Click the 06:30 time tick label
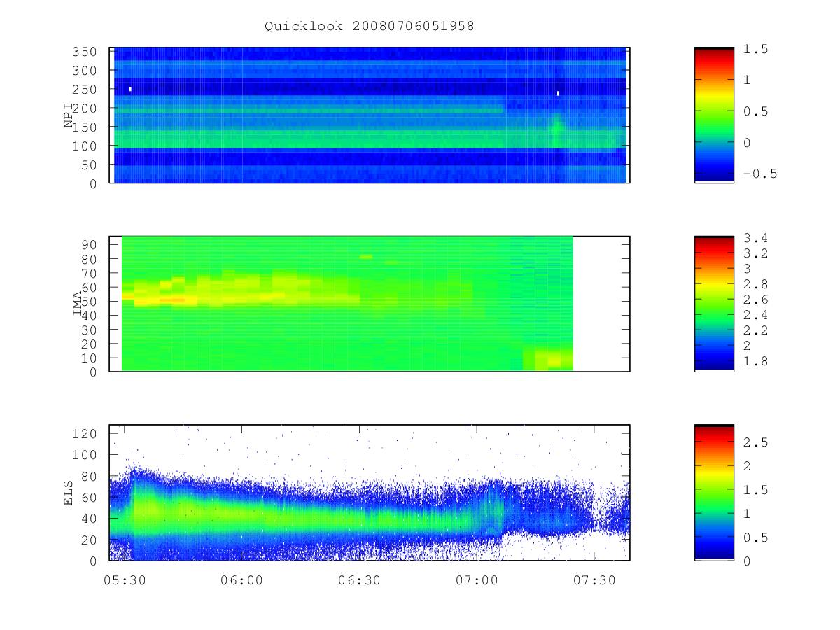Viewport: 840px width, 630px height. click(x=359, y=580)
